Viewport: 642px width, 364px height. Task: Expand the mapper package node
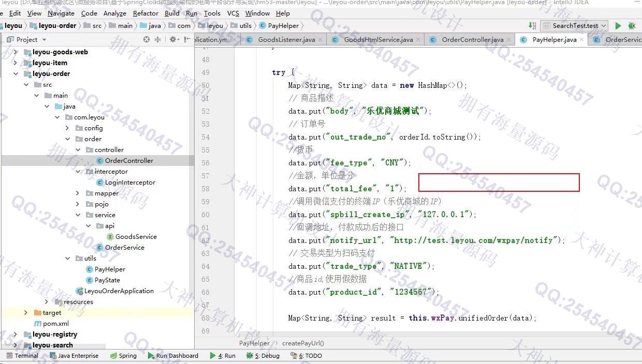point(78,193)
